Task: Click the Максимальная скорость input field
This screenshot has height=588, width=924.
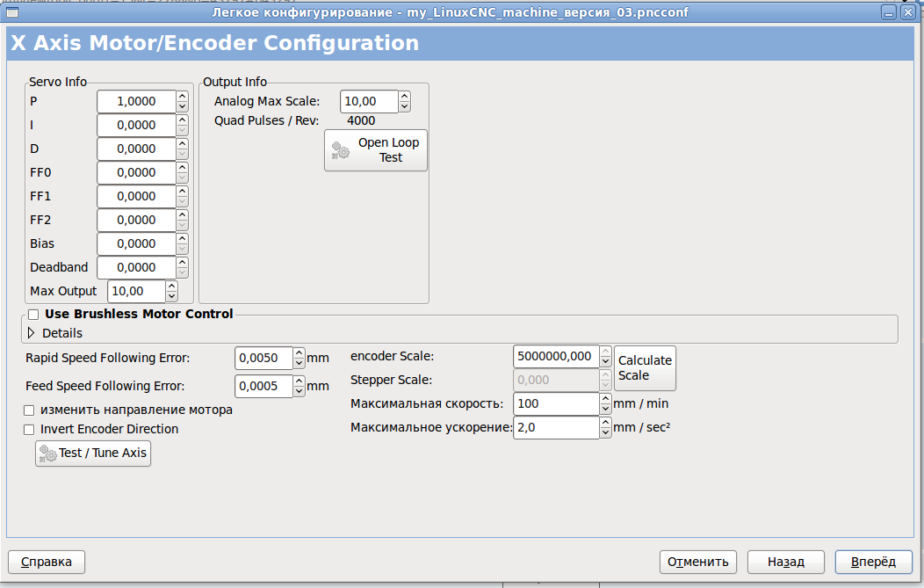Action: pos(556,403)
